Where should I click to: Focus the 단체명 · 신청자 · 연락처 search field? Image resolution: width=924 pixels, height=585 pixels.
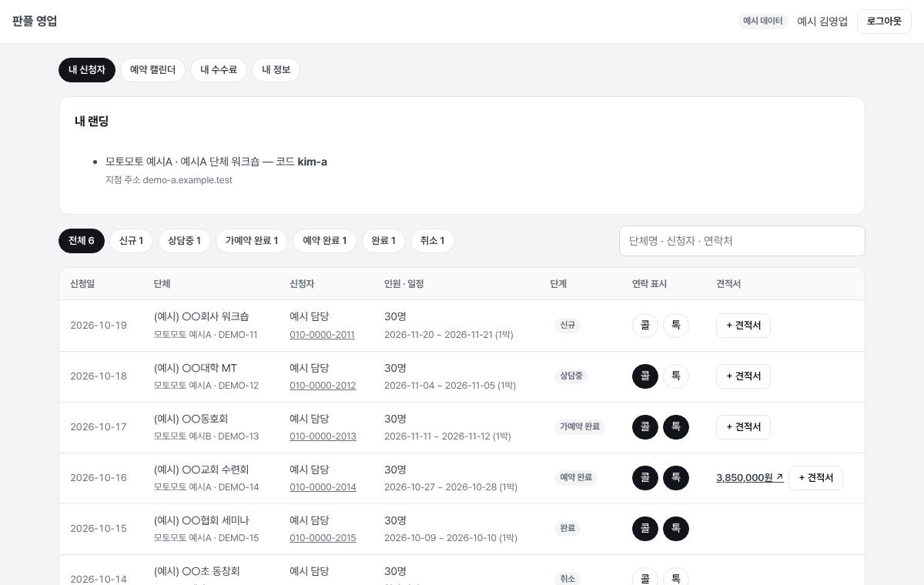[742, 241]
